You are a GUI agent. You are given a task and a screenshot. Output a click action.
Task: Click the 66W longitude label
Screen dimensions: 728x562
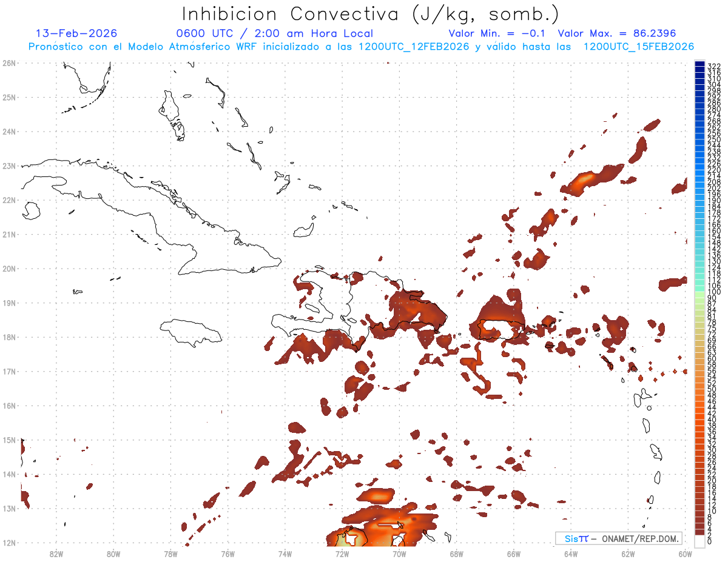[x=514, y=554]
